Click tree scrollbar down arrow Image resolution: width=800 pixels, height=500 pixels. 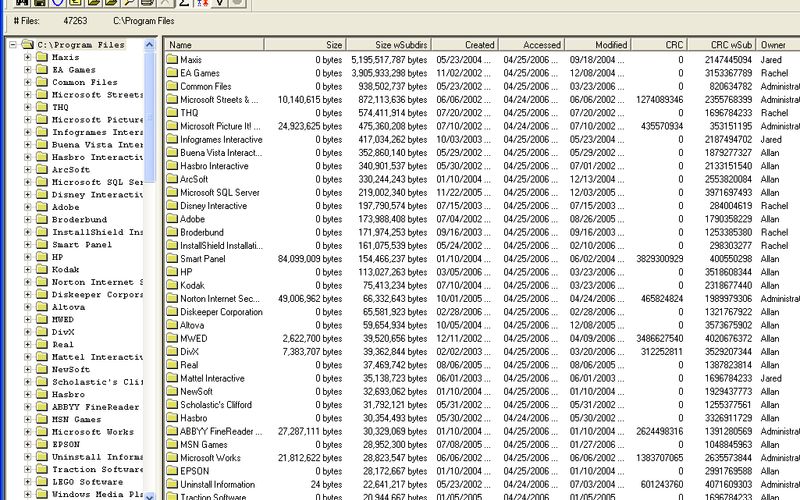tap(149, 496)
